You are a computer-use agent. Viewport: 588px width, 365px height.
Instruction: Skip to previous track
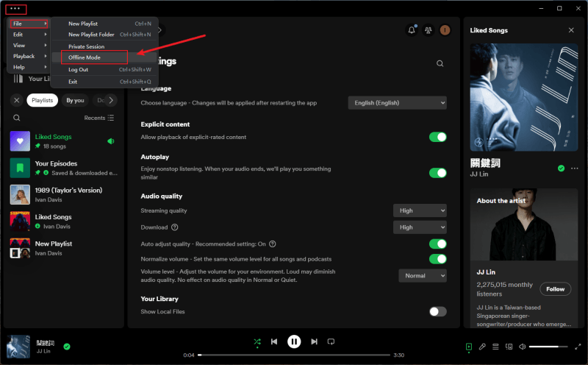click(x=274, y=341)
